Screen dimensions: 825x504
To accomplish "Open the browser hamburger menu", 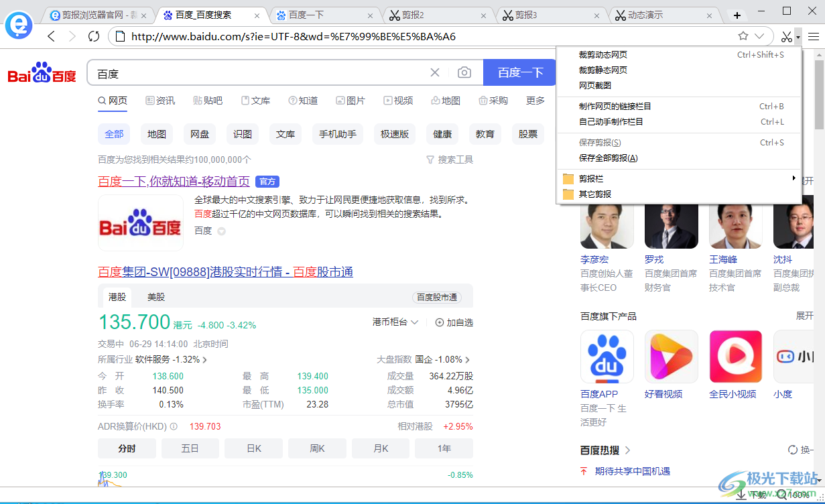I will click(813, 36).
